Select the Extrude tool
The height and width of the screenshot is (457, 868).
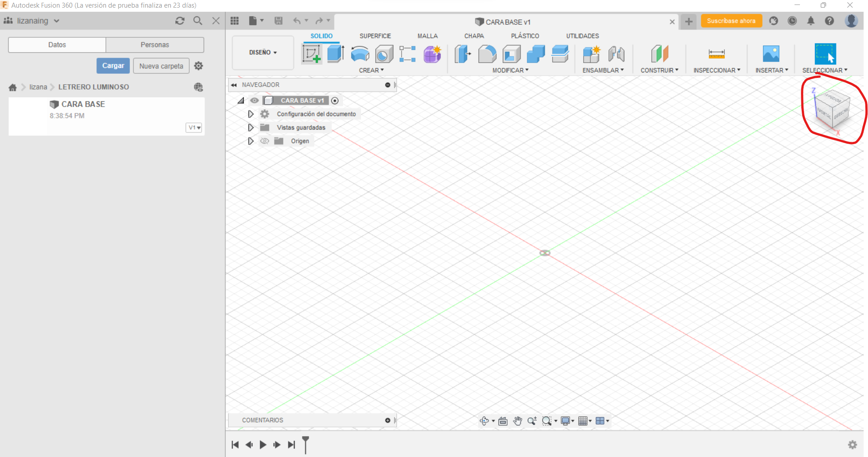(x=336, y=54)
